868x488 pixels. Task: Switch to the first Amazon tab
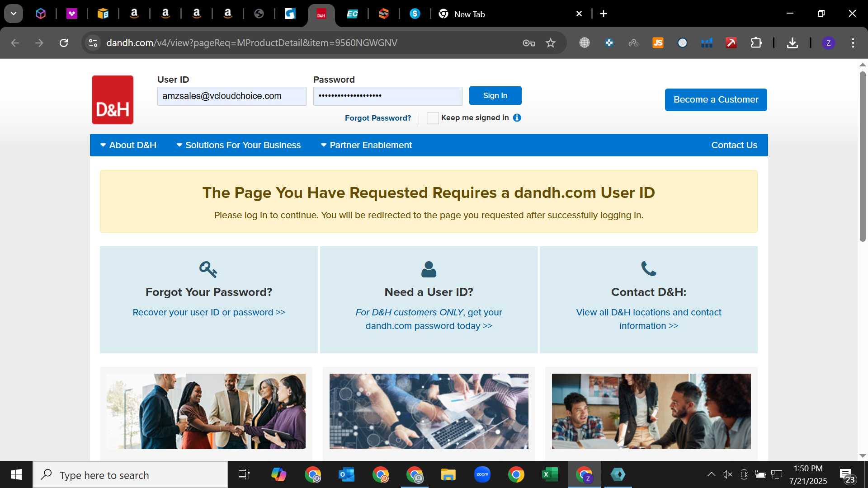coord(134,14)
